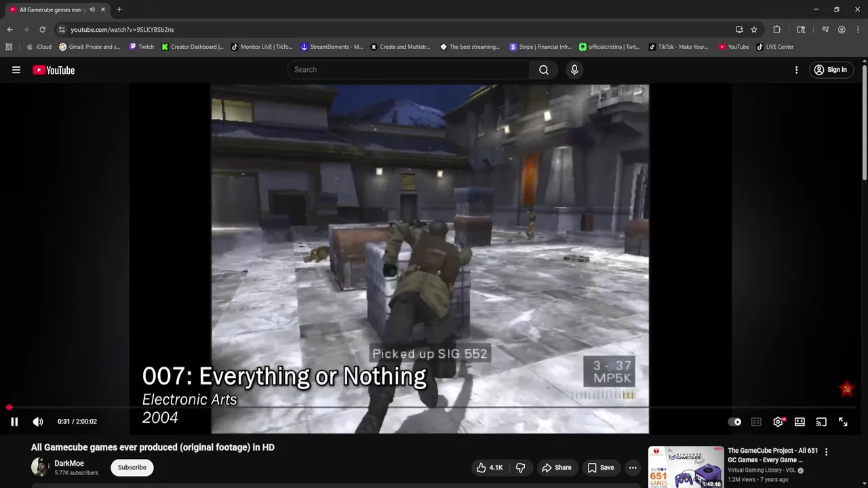Open The best streaming bookmark
The width and height of the screenshot is (868, 488).
(470, 47)
